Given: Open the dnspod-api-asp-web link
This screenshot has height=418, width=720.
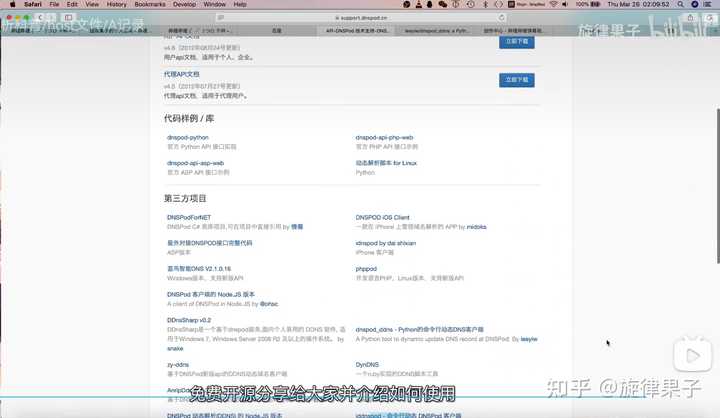Looking at the screenshot, I should [196, 163].
